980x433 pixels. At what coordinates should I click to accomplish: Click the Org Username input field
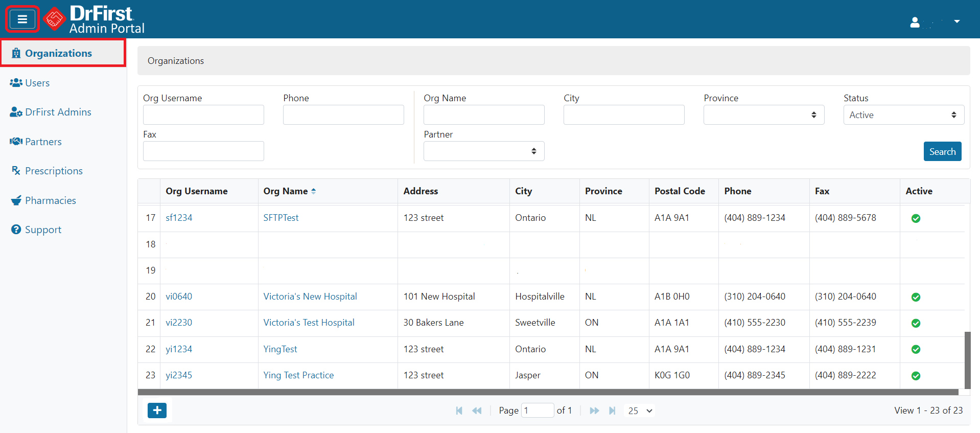tap(203, 115)
